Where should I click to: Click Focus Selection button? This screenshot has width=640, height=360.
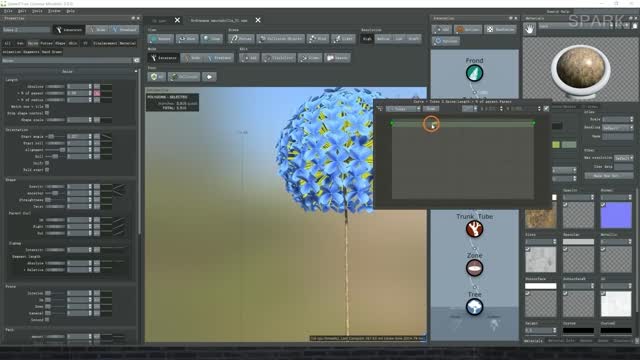184,77
